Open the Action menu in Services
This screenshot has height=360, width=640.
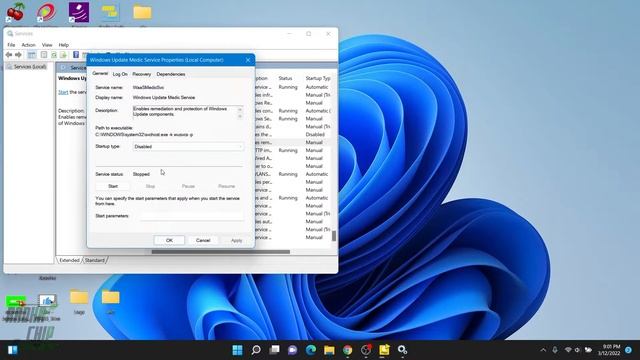coord(29,45)
